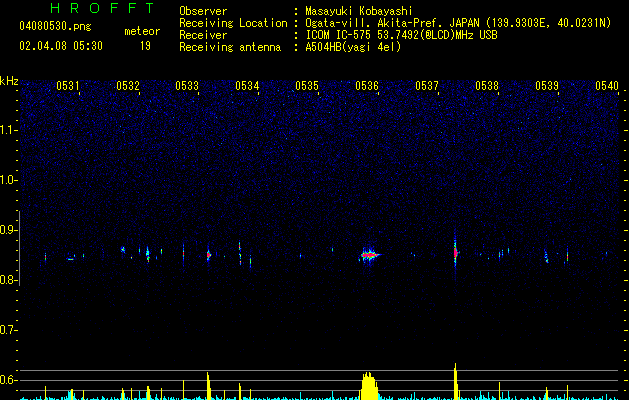Click the HROFFT title text

coord(102,8)
